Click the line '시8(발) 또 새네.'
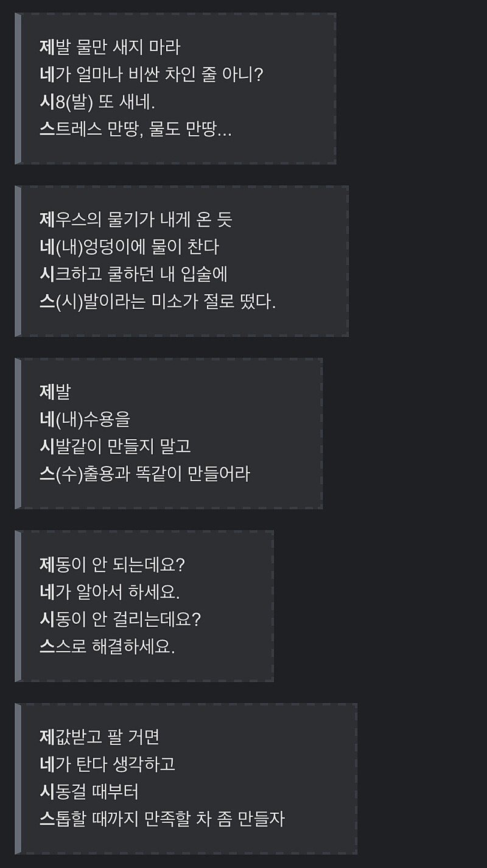Viewport: 487px width, 868px height. (98, 103)
